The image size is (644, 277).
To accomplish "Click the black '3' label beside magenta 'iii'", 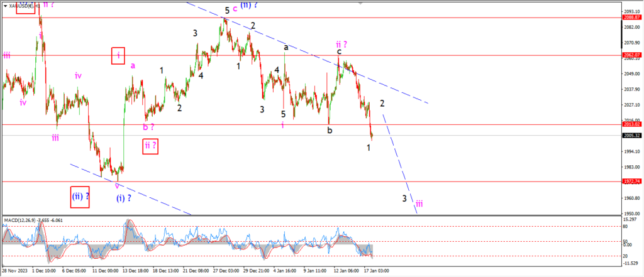I will 404,198.
